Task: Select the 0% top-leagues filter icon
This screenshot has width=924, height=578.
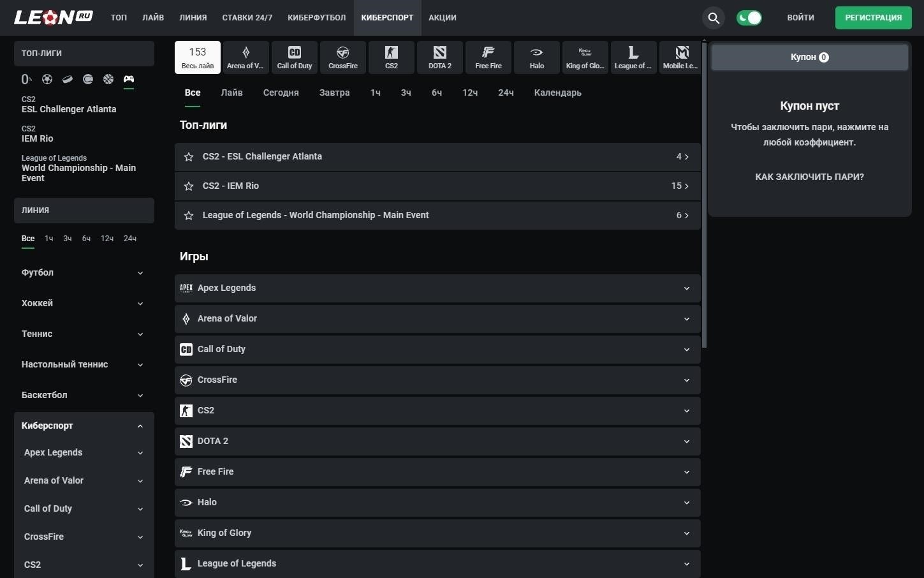Action: [27, 79]
